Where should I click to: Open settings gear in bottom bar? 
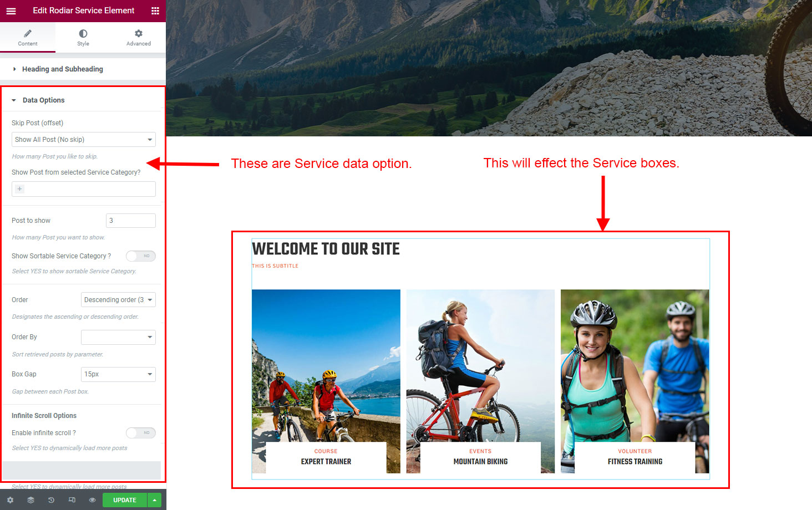point(10,500)
